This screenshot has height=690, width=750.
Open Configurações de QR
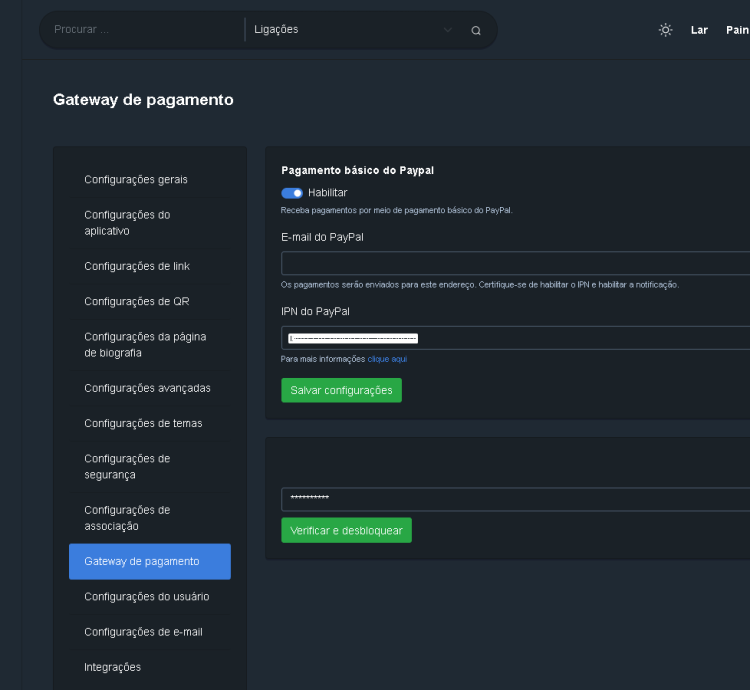point(137,302)
